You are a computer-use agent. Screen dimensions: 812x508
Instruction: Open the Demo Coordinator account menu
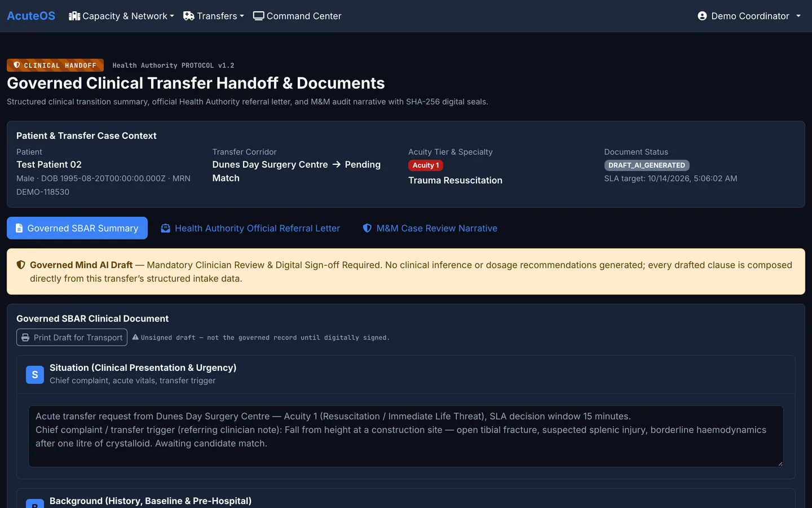(x=749, y=16)
